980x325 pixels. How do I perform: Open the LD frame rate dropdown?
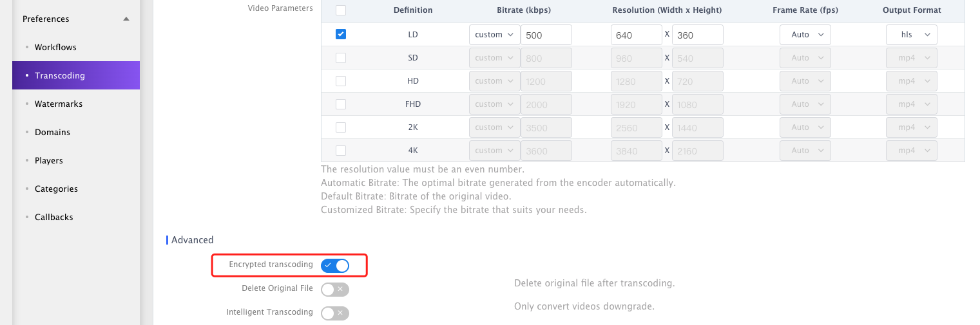coord(805,35)
